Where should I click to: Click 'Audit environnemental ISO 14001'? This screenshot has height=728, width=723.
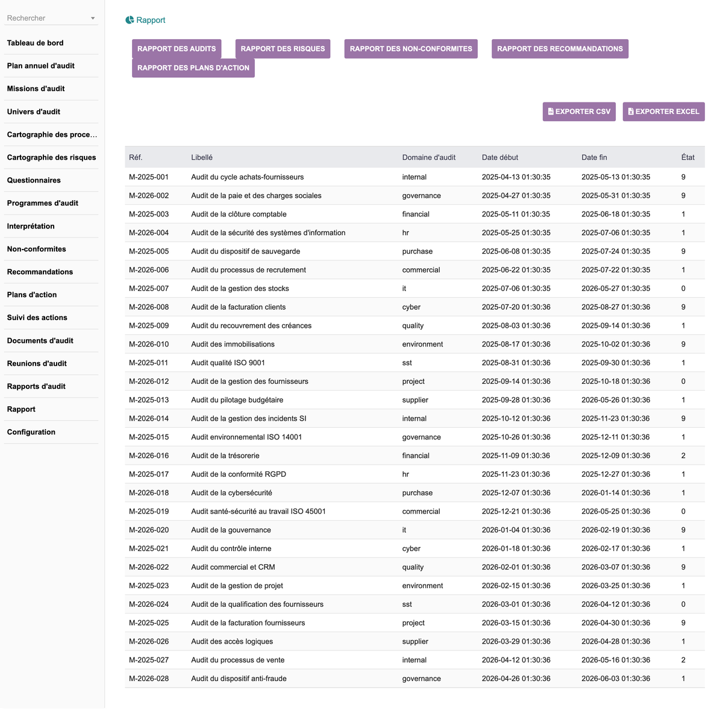pos(246,438)
